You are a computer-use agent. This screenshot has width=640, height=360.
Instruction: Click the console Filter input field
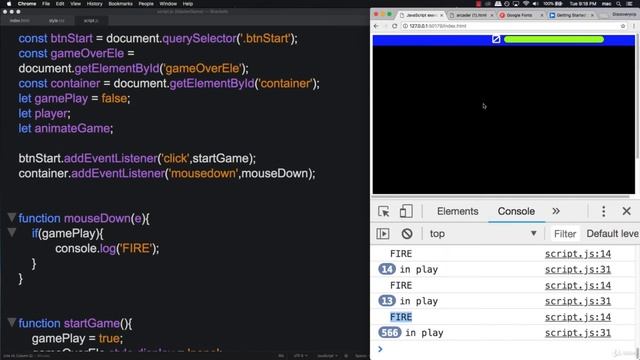(565, 234)
